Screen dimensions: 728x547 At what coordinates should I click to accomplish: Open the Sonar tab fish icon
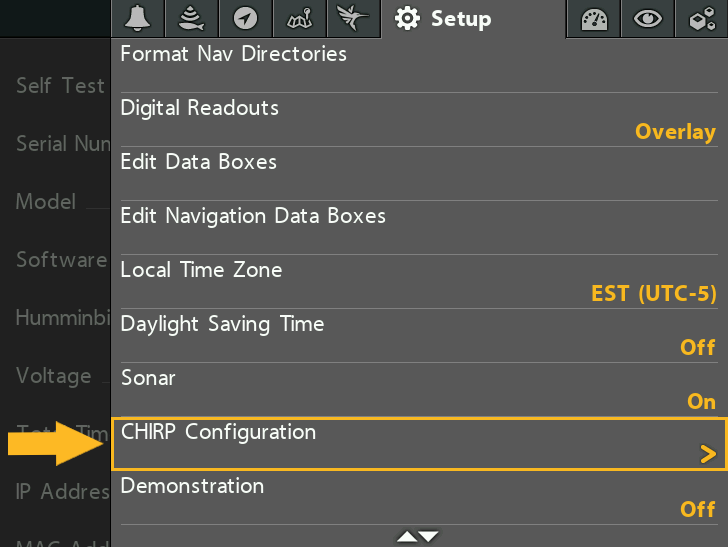[191, 19]
